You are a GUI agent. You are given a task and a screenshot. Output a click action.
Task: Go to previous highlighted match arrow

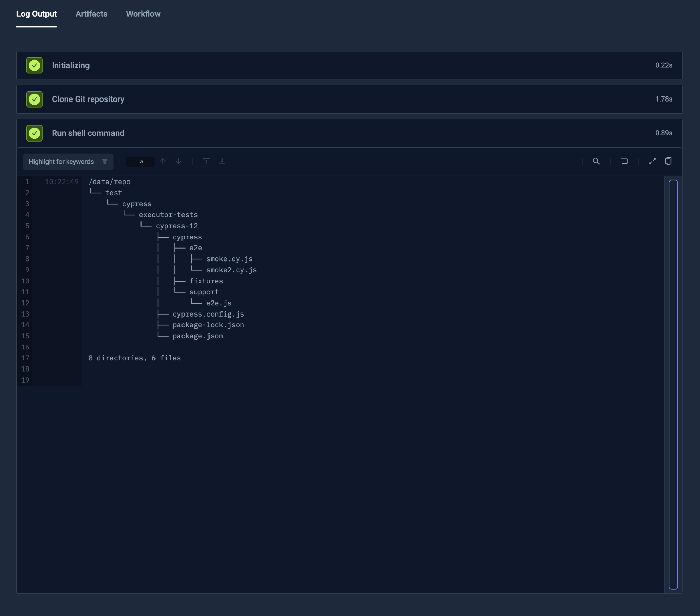tap(163, 161)
